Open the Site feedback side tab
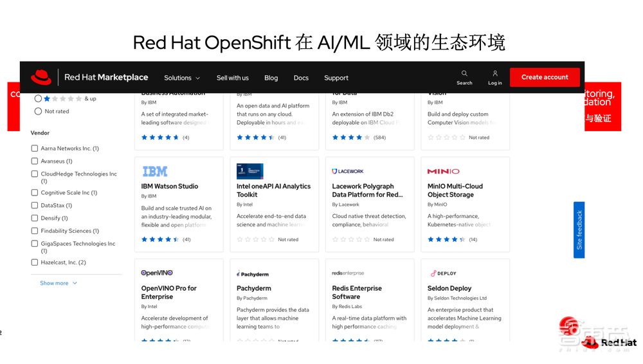The height and width of the screenshot is (364, 643). pyautogui.click(x=579, y=230)
